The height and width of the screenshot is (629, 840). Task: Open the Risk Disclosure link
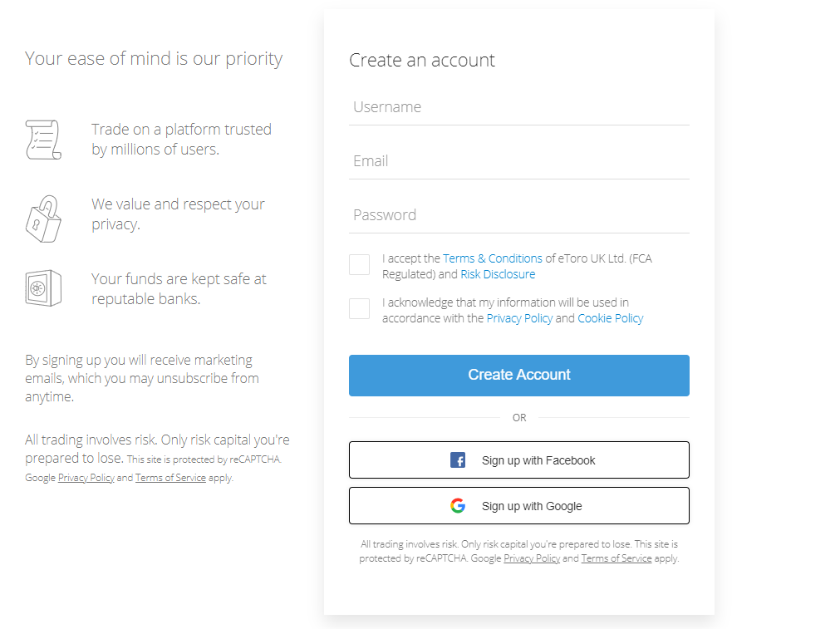tap(498, 273)
